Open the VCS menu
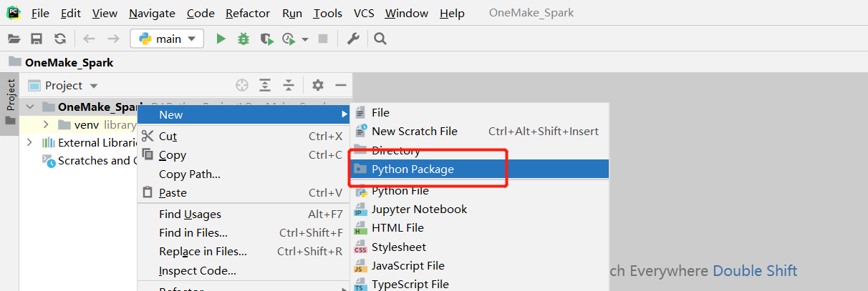This screenshot has width=868, height=291. pyautogui.click(x=364, y=13)
